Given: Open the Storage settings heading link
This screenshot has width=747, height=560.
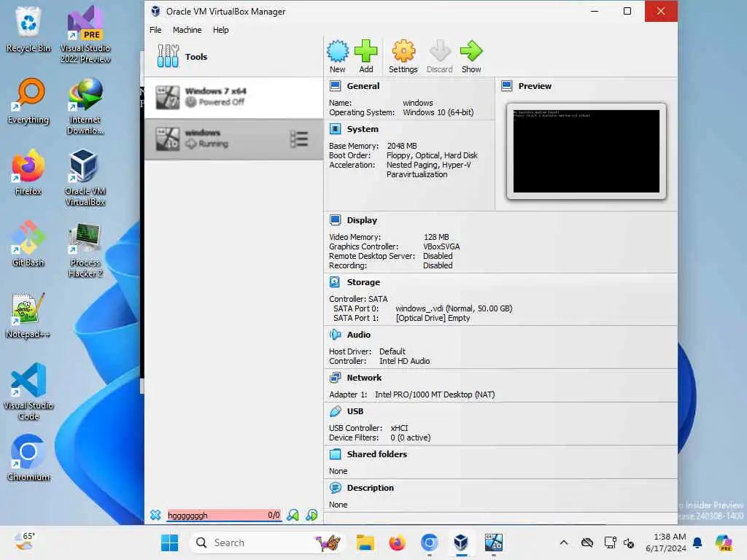Looking at the screenshot, I should tap(363, 282).
